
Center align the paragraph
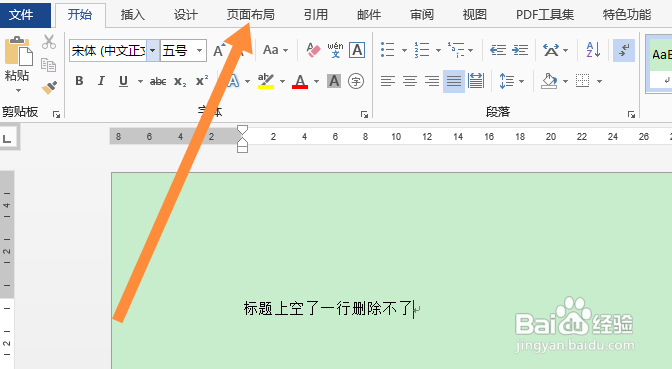[410, 81]
